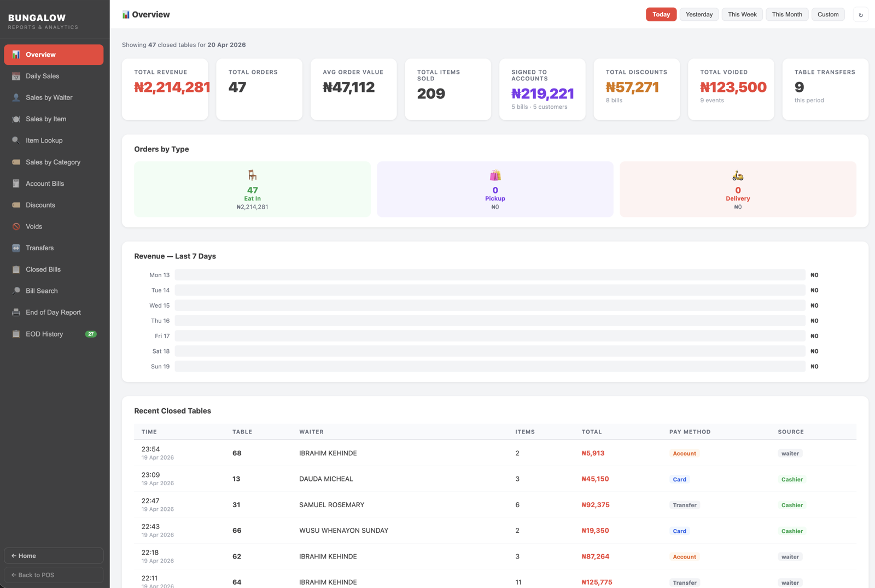Switch to This Week range
Viewport: 875px width, 588px height.
pyautogui.click(x=742, y=14)
